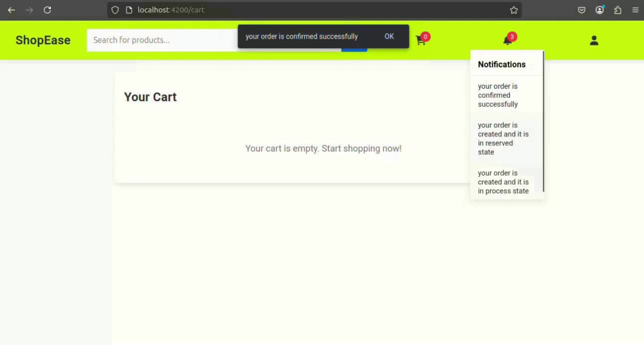Open the 'in process state' notification
Image resolution: width=644 pixels, height=345 pixels.
tap(506, 182)
